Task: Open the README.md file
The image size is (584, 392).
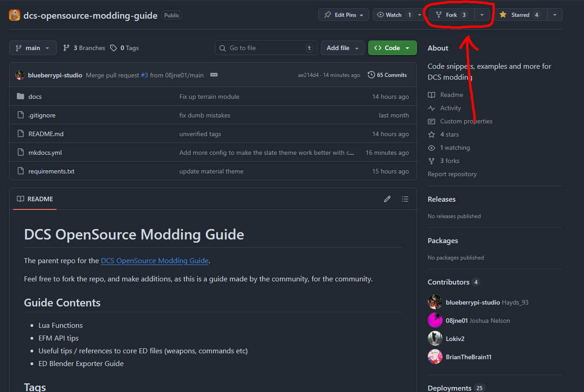Action: (x=46, y=134)
